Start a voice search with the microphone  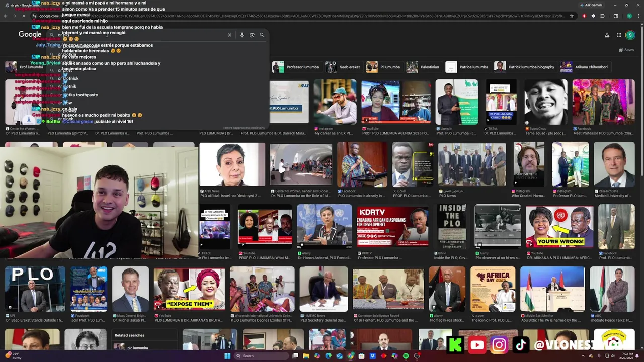242,35
